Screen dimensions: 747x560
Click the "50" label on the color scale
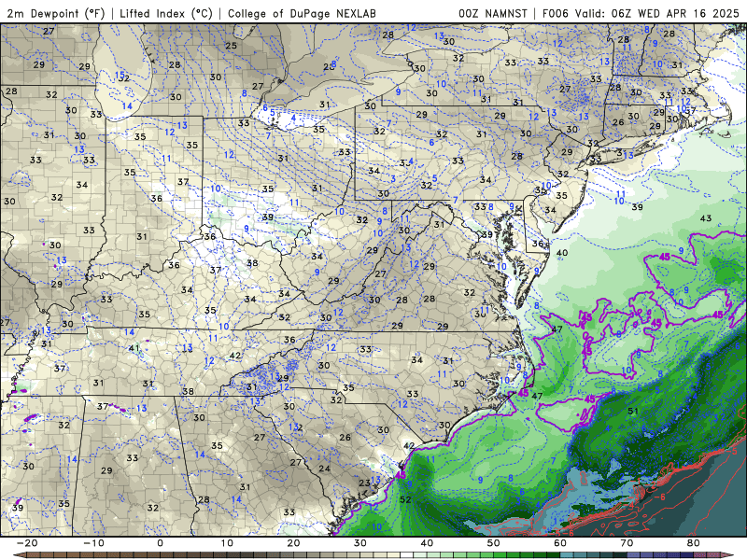point(494,543)
